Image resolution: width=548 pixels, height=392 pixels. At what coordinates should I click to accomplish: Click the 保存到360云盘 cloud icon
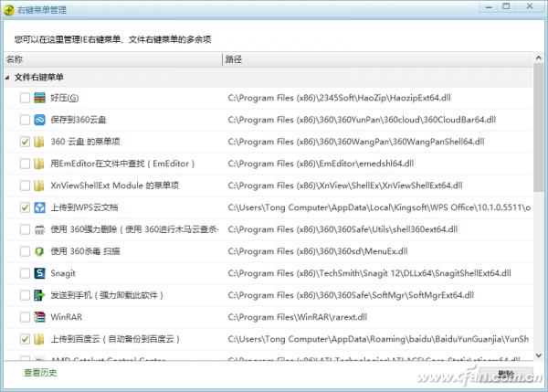(x=39, y=120)
